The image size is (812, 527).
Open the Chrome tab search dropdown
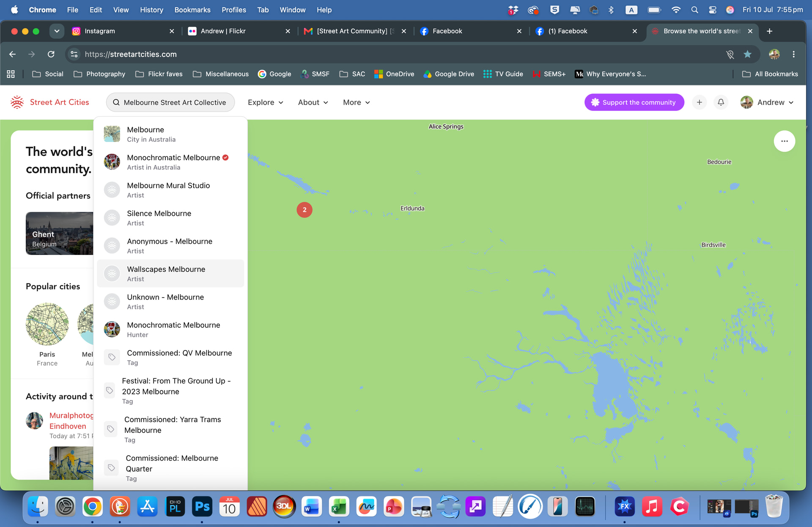(x=57, y=31)
